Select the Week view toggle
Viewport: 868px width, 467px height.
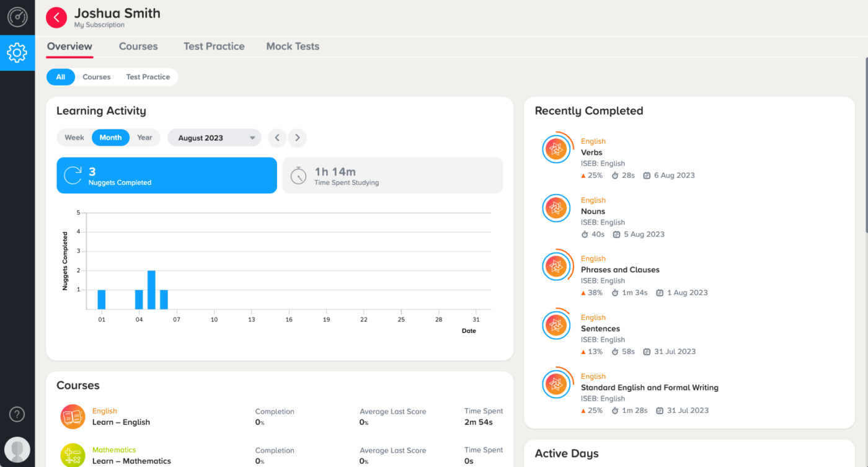[x=74, y=137]
